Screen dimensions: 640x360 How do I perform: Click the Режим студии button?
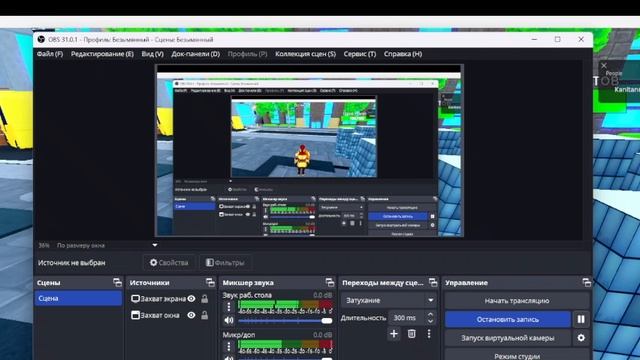click(517, 355)
